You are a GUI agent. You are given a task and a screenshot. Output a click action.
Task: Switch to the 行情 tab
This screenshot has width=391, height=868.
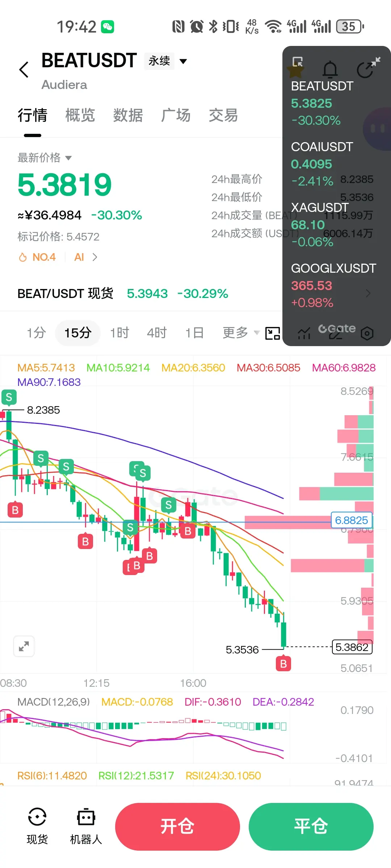coord(32,115)
